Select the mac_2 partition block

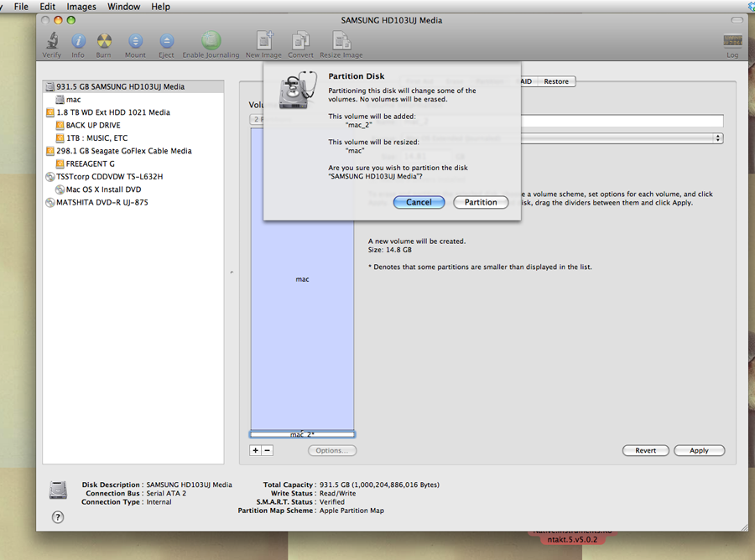[x=302, y=434]
